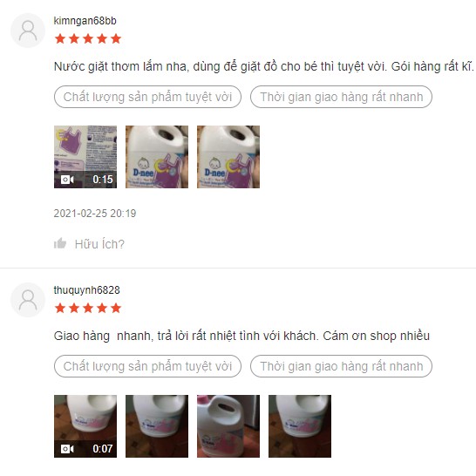Open second D-nee purple bottle photo
Viewport: 476px width, 476px height.
157,157
